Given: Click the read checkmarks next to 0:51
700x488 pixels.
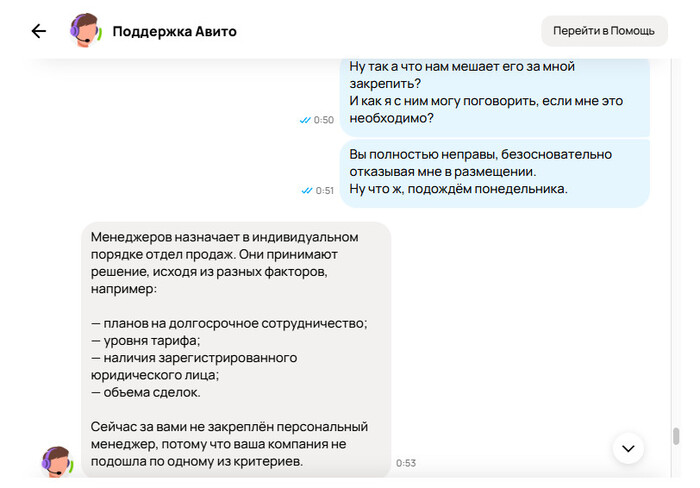Looking at the screenshot, I should click(305, 190).
